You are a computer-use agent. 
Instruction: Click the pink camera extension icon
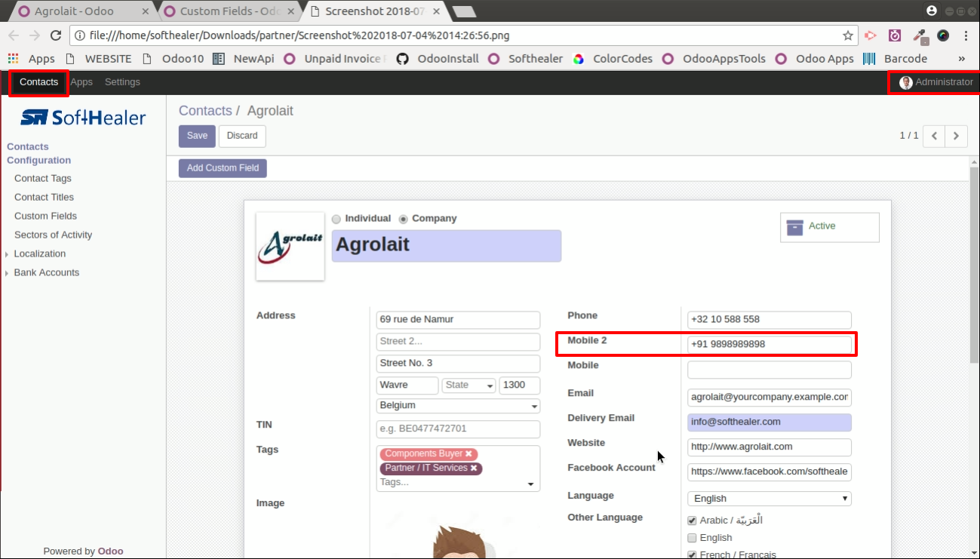click(x=895, y=35)
